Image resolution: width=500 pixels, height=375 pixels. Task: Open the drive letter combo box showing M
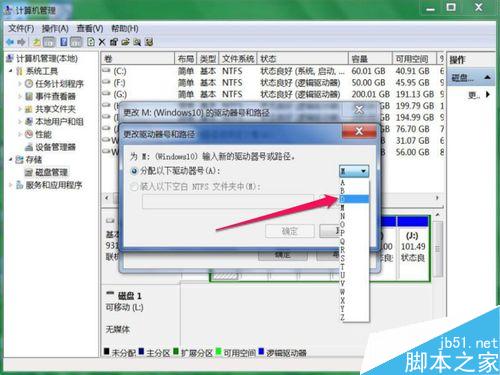354,171
